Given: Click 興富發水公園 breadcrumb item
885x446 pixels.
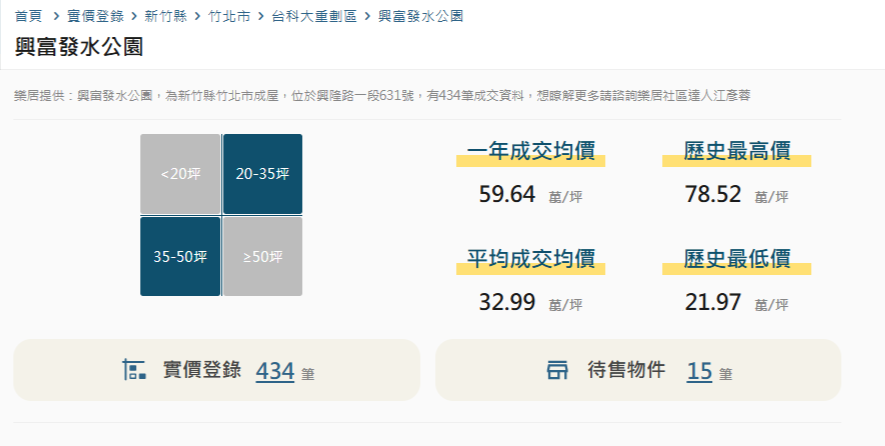Looking at the screenshot, I should click(420, 16).
